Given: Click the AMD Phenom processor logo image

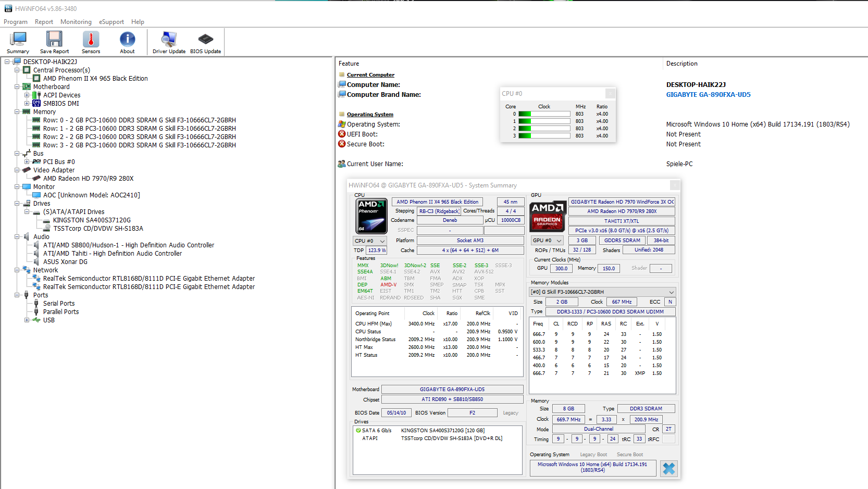Looking at the screenshot, I should tap(371, 215).
